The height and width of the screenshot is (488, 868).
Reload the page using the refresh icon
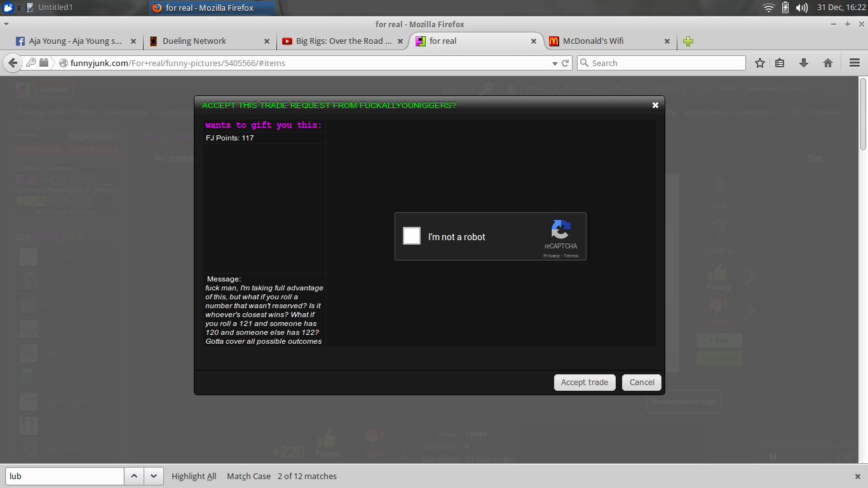point(566,63)
